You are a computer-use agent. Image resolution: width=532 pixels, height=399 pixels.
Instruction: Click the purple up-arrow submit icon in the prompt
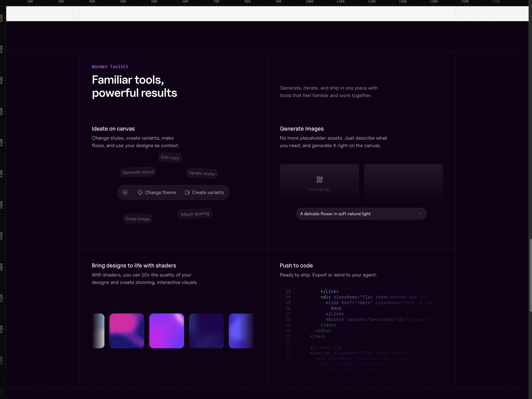click(420, 214)
